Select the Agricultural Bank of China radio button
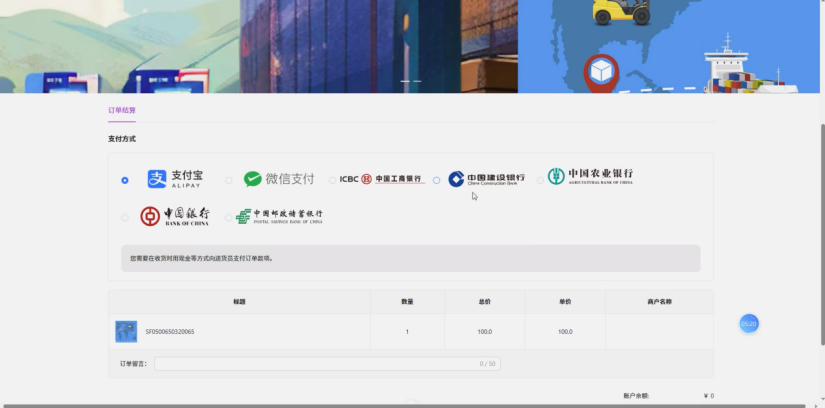 click(540, 180)
